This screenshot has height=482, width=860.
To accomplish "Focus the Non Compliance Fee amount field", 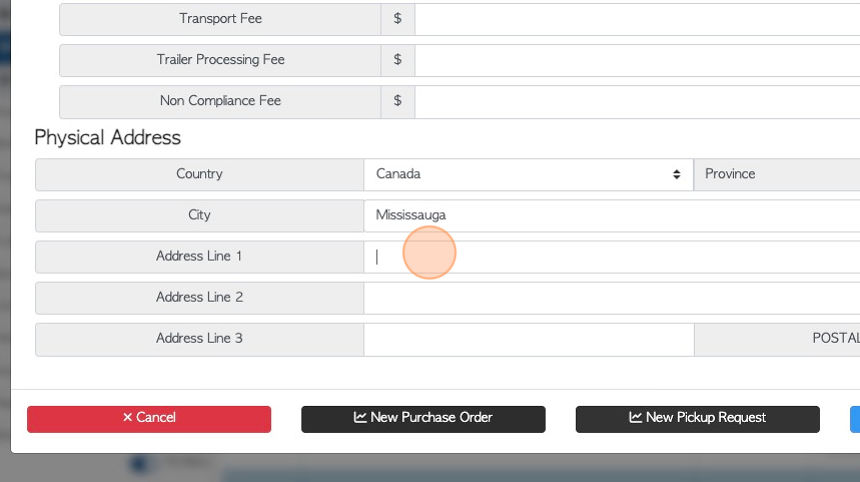I will [x=637, y=101].
